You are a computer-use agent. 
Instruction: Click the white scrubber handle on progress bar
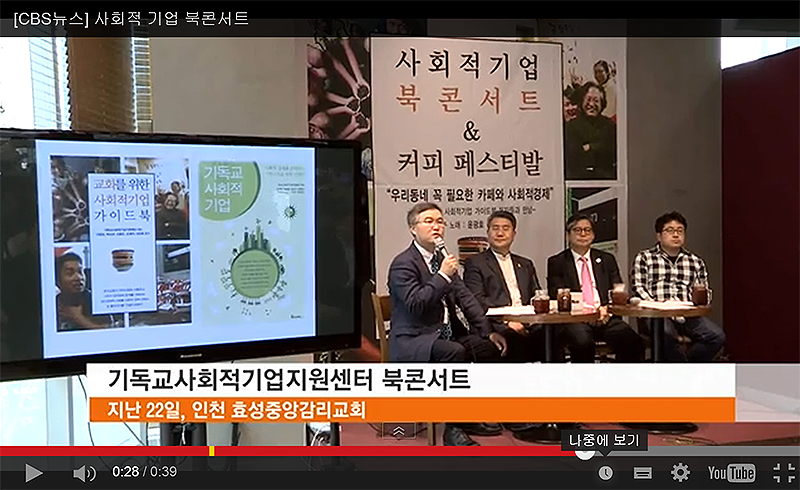[x=585, y=452]
